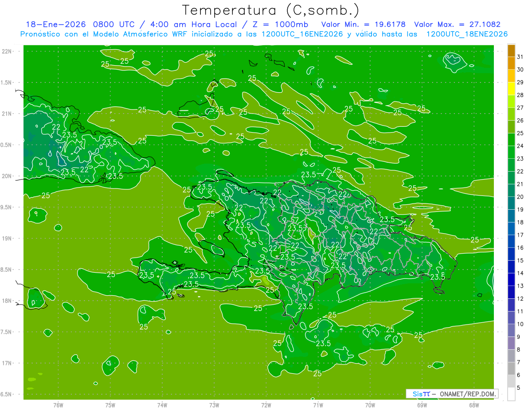Click the '72W' longitude axis label
The height and width of the screenshot is (411, 532).
pos(266,405)
